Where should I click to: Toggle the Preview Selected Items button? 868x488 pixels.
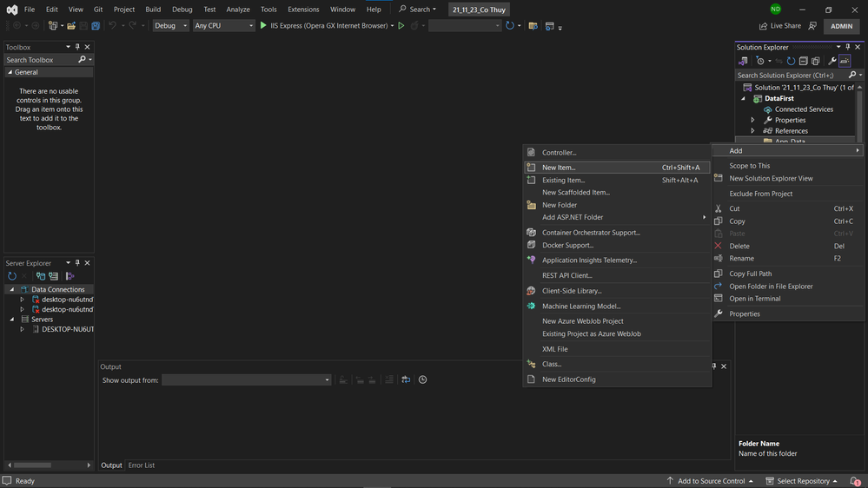pos(845,61)
